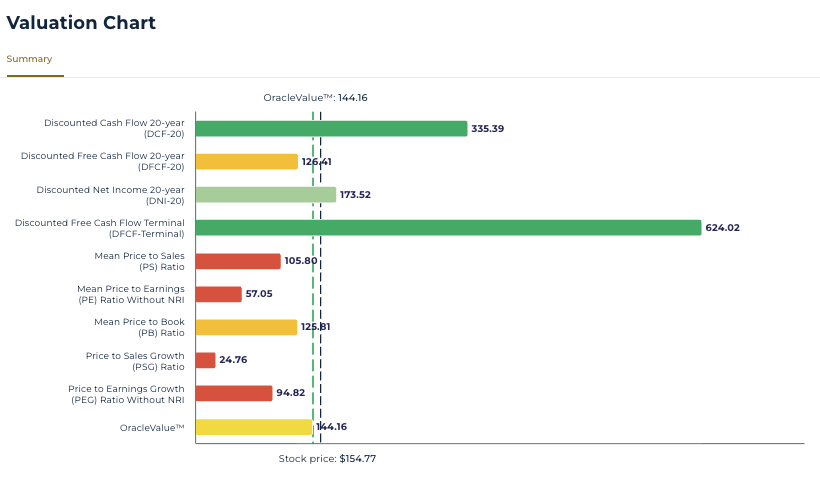Viewport: 820px width, 477px height.
Task: Click the 'Discounted Free Cash Flow Terminal' label
Action: tap(99, 228)
